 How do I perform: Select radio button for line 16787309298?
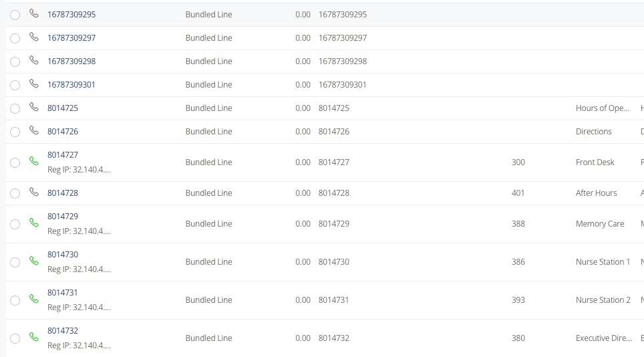[x=15, y=62]
